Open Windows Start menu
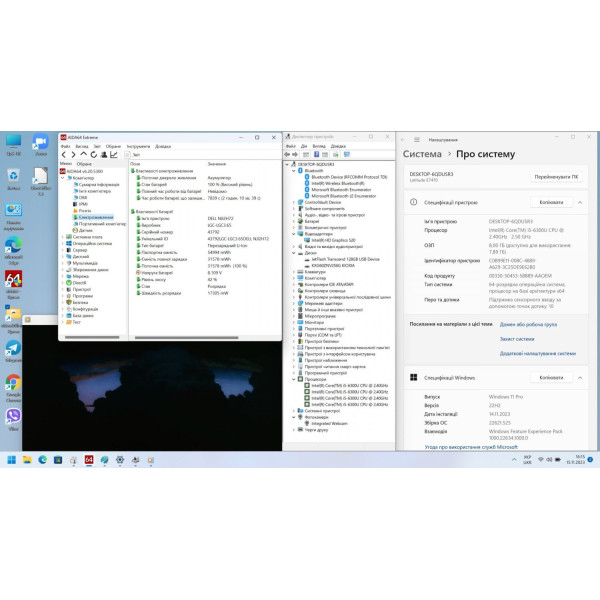This screenshot has width=600, height=600. point(11,460)
